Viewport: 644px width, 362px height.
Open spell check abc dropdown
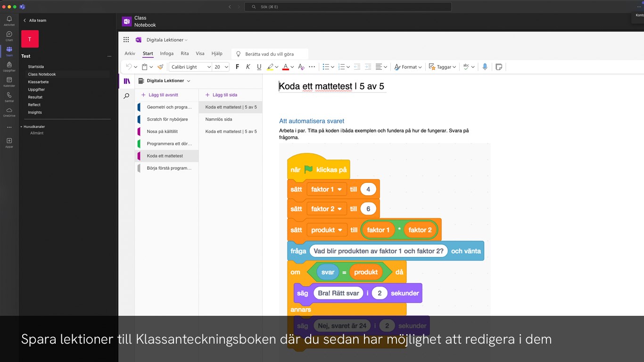469,67
